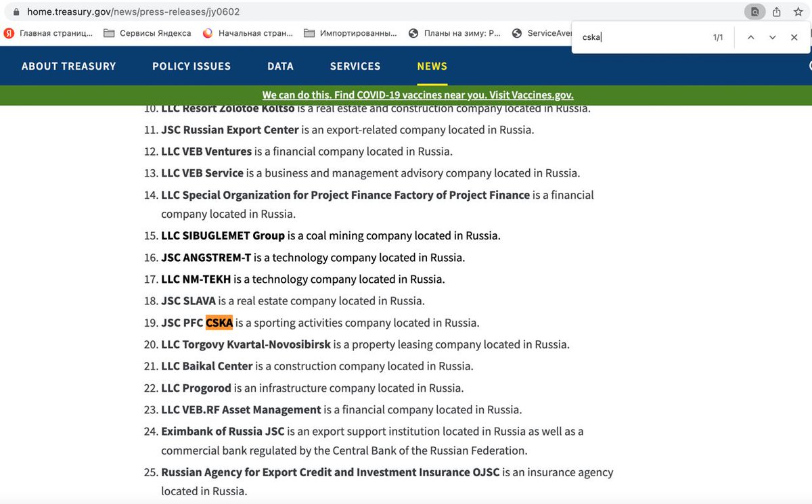Click LLC SIBUGLEMET Group text
Image resolution: width=812 pixels, height=504 pixels.
click(x=223, y=235)
